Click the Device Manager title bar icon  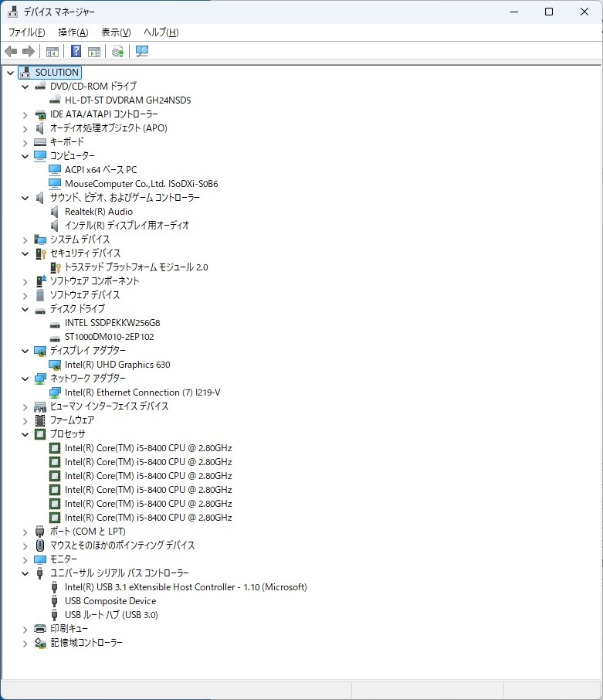point(12,12)
